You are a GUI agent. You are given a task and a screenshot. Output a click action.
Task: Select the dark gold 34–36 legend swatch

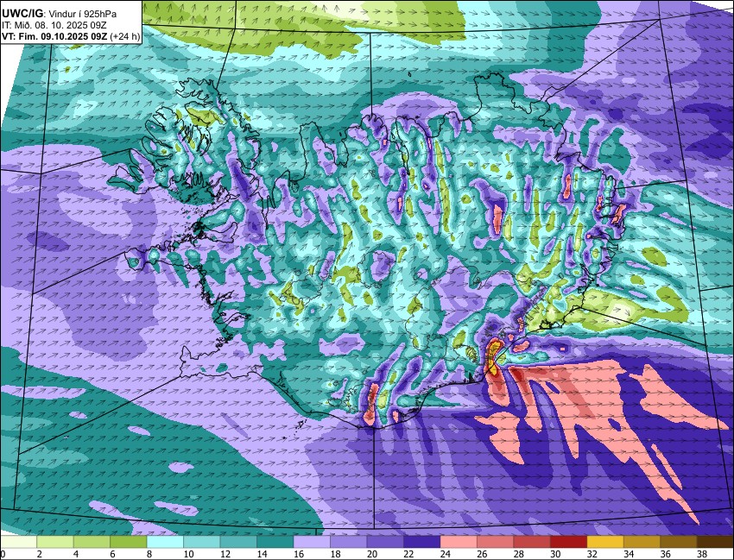[x=642, y=542]
